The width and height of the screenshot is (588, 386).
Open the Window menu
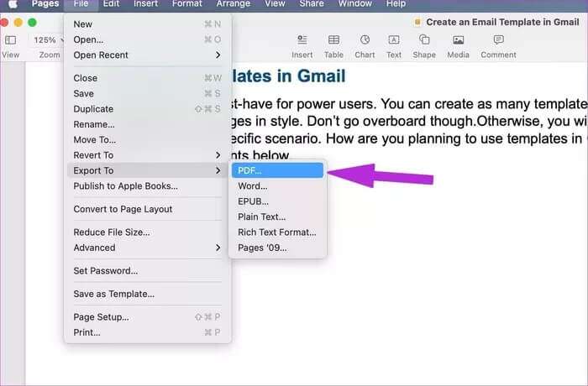click(x=354, y=4)
